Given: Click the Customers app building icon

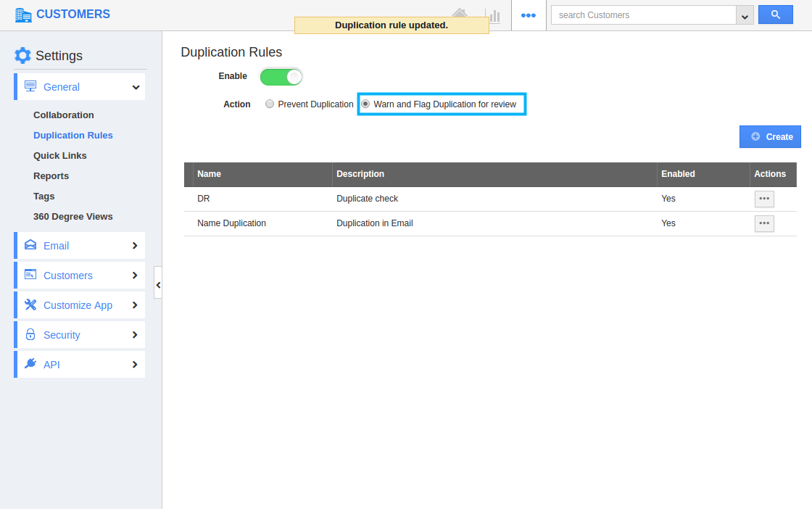Looking at the screenshot, I should 23,15.
